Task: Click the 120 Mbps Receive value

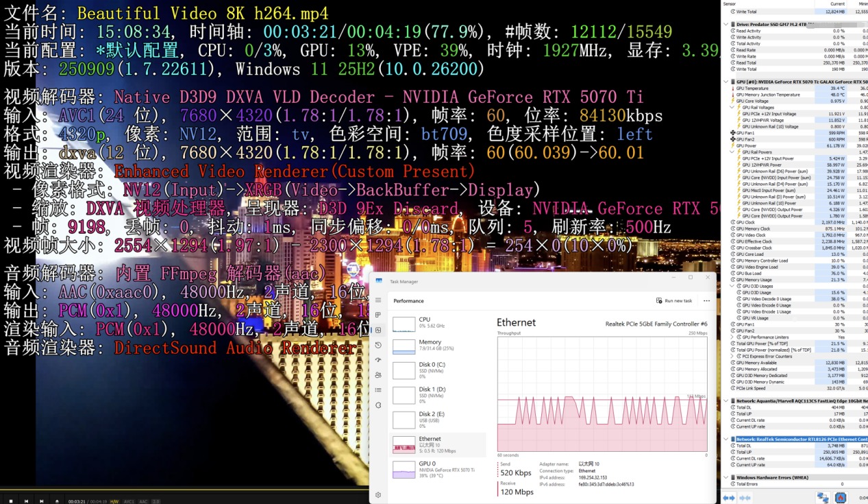Action: [x=517, y=492]
